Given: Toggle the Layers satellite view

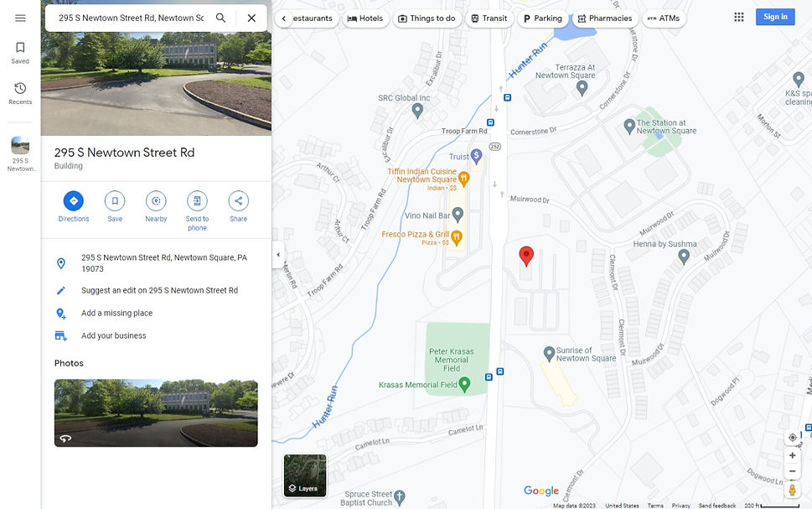Looking at the screenshot, I should coord(305,475).
